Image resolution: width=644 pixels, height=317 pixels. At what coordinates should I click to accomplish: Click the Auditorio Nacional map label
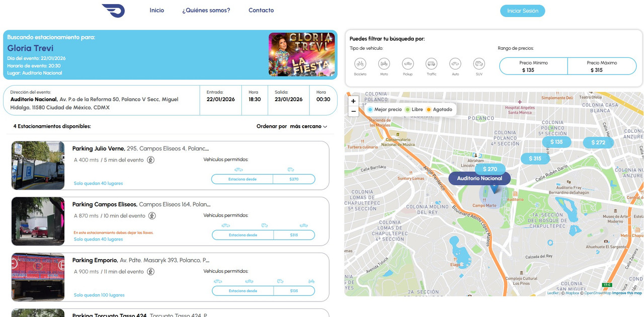[x=479, y=178]
